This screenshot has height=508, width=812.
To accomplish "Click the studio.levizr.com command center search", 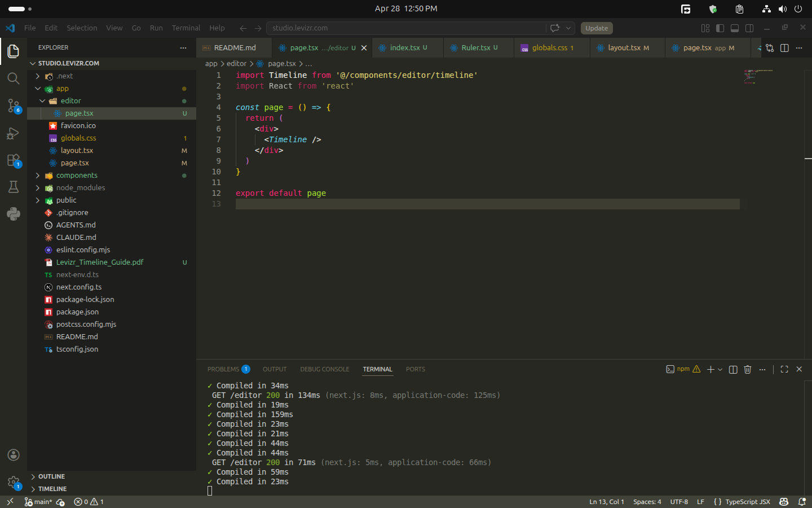I will click(x=406, y=28).
